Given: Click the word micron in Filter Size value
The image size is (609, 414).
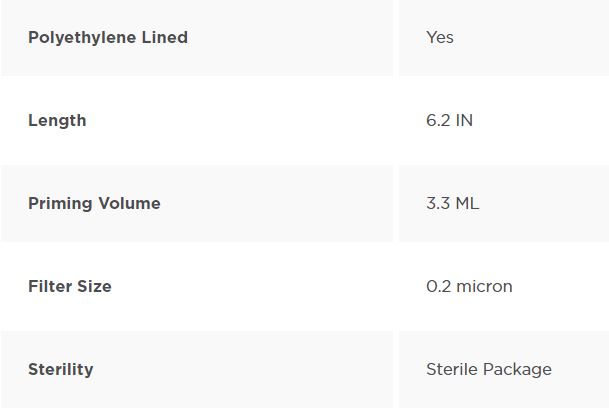Looking at the screenshot, I should (x=484, y=287).
